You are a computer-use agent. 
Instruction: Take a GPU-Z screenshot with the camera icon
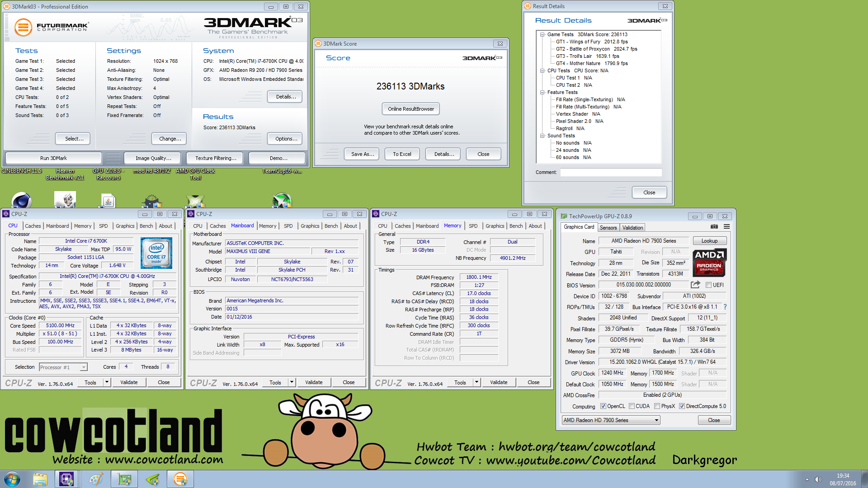tap(714, 227)
